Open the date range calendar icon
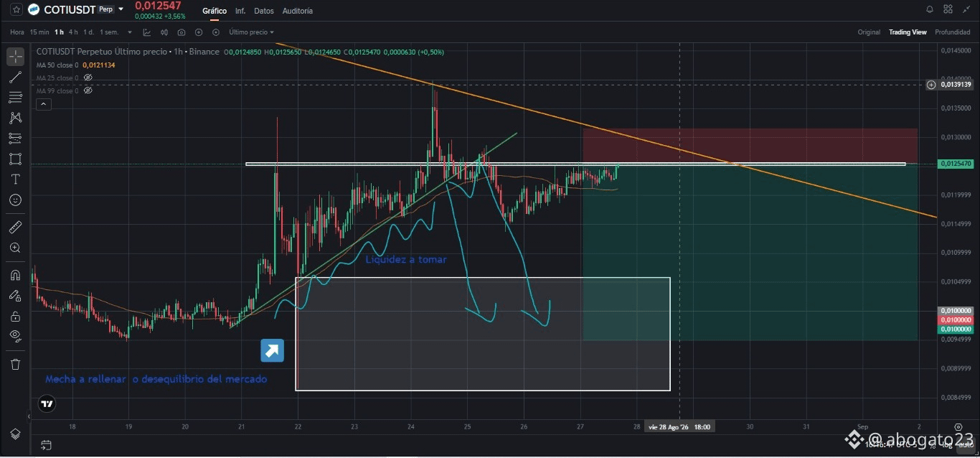The width and height of the screenshot is (980, 458). (46, 444)
